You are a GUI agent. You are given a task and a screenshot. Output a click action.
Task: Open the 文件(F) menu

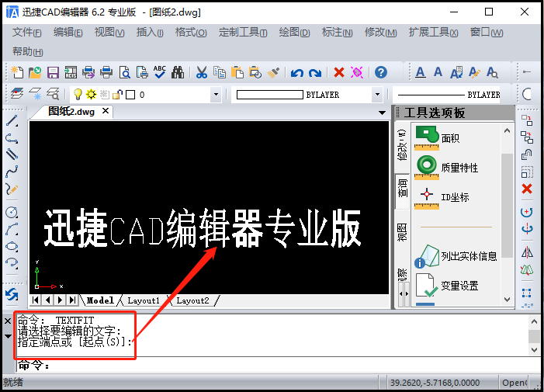click(x=26, y=33)
